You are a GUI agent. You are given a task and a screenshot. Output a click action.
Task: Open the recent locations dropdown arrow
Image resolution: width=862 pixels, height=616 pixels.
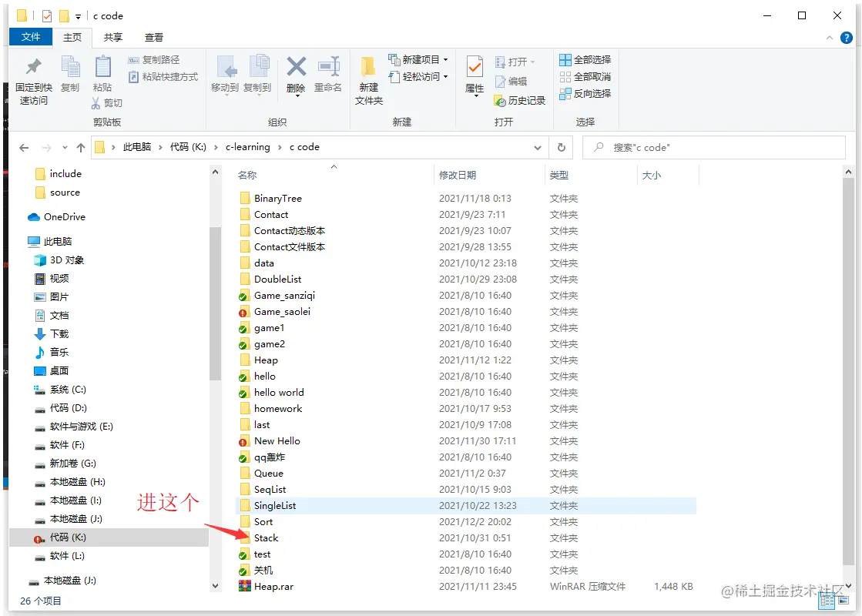pyautogui.click(x=65, y=147)
